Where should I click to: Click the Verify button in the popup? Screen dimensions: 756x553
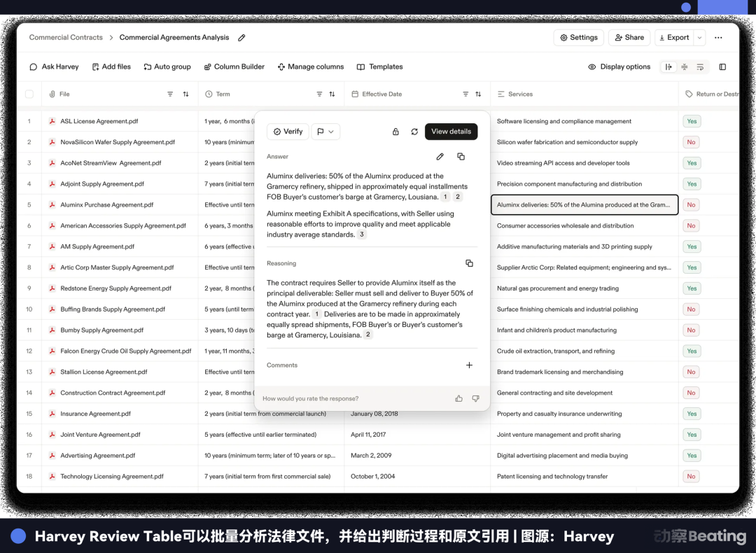[288, 132]
